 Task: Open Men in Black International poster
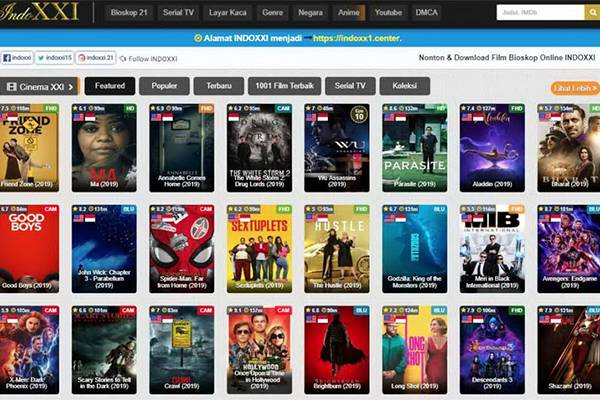click(x=492, y=249)
